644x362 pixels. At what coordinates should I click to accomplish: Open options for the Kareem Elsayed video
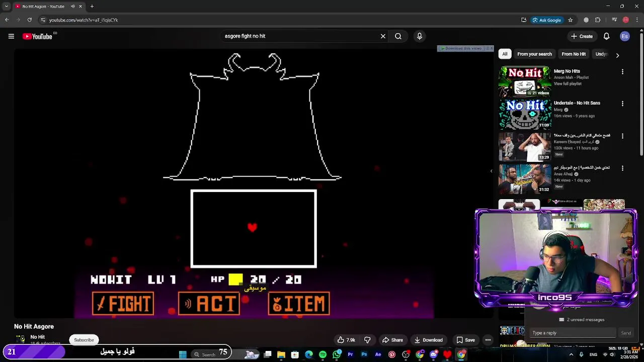click(622, 136)
